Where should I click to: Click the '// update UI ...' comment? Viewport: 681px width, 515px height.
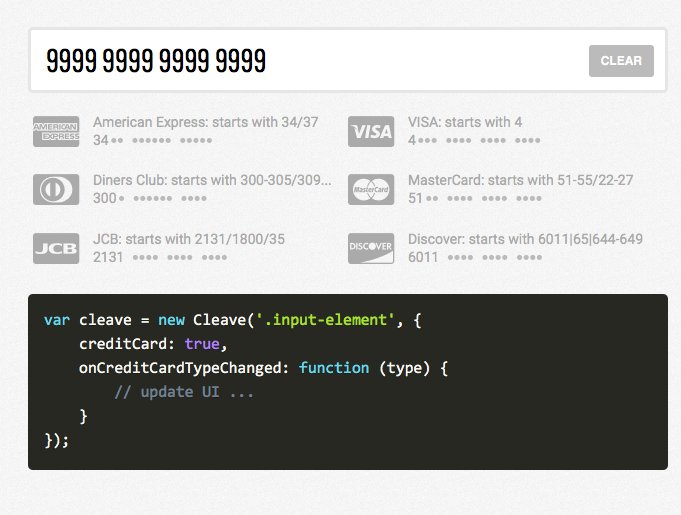pos(184,392)
